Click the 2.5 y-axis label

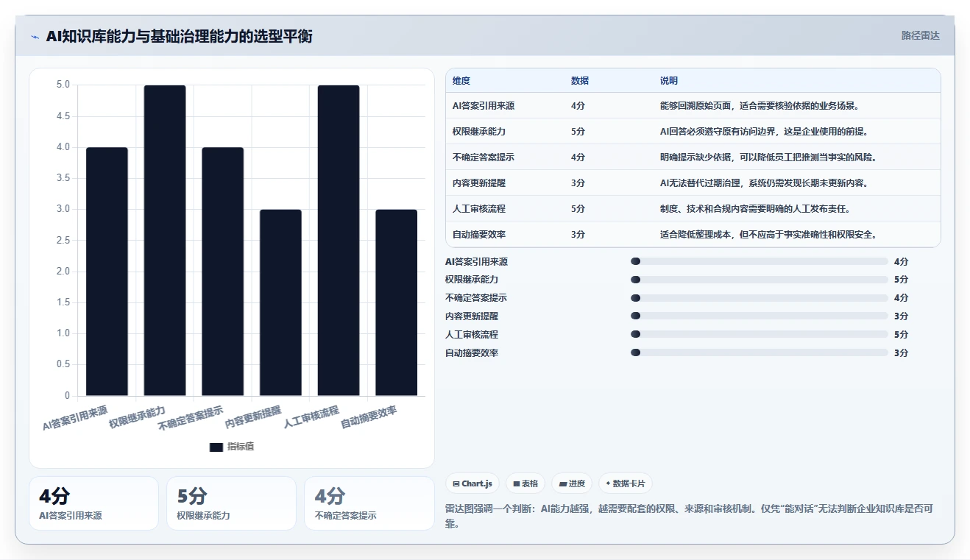(x=63, y=240)
